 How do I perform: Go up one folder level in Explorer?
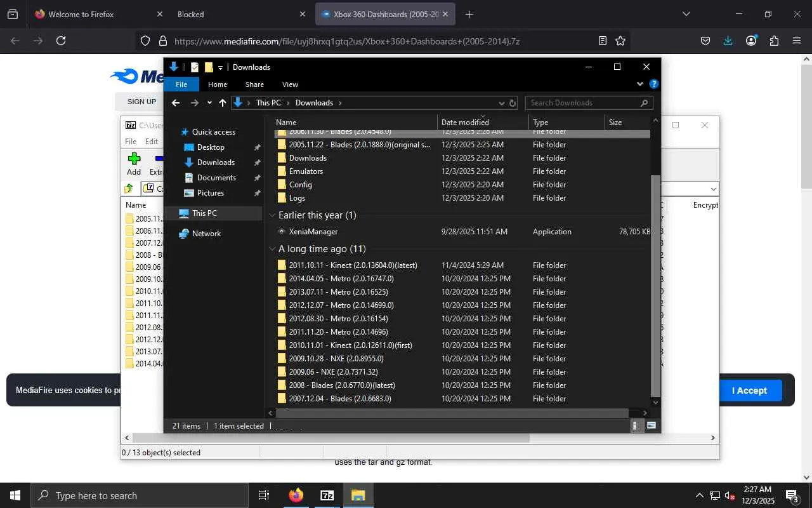coord(223,103)
